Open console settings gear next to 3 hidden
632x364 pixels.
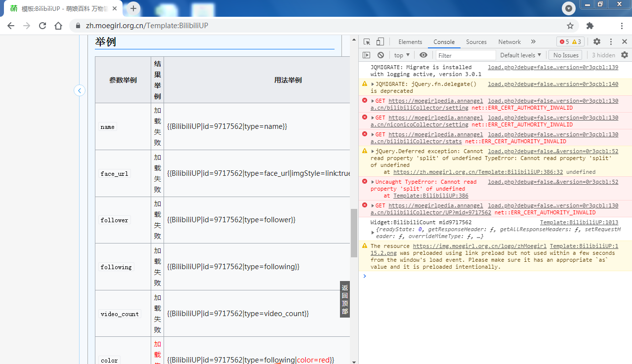[x=625, y=55]
